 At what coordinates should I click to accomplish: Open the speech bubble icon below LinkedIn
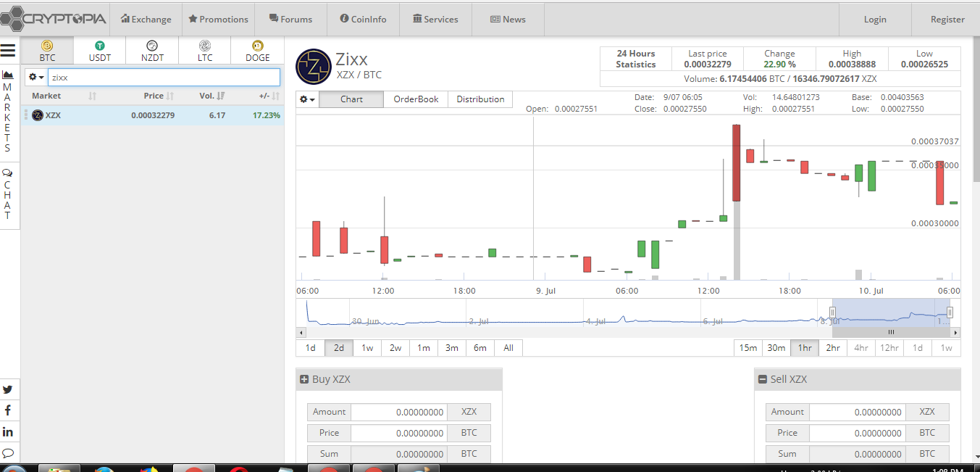pos(8,452)
